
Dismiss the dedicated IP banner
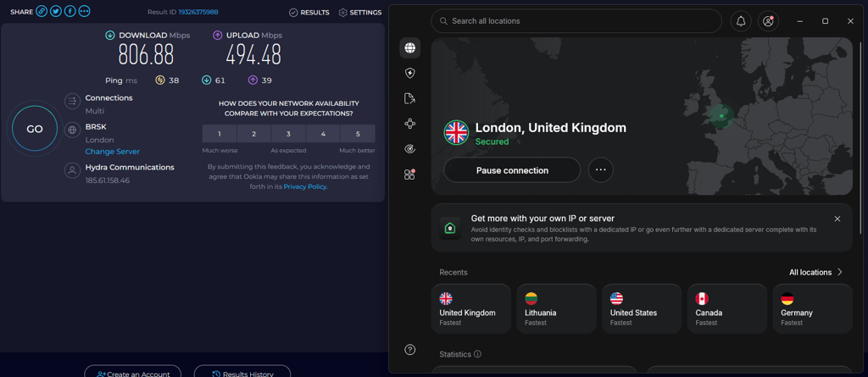click(x=837, y=219)
